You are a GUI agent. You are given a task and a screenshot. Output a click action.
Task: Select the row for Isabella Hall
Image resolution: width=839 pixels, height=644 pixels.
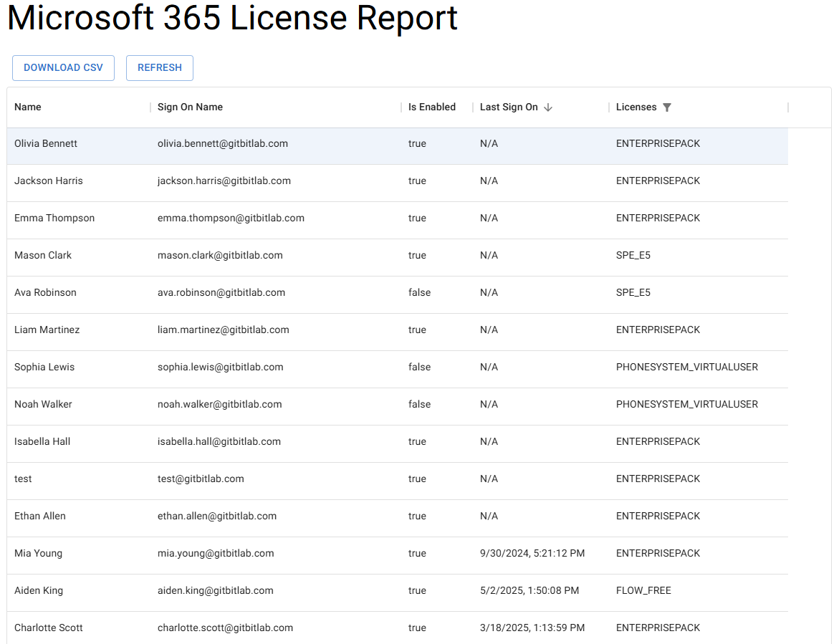point(42,441)
